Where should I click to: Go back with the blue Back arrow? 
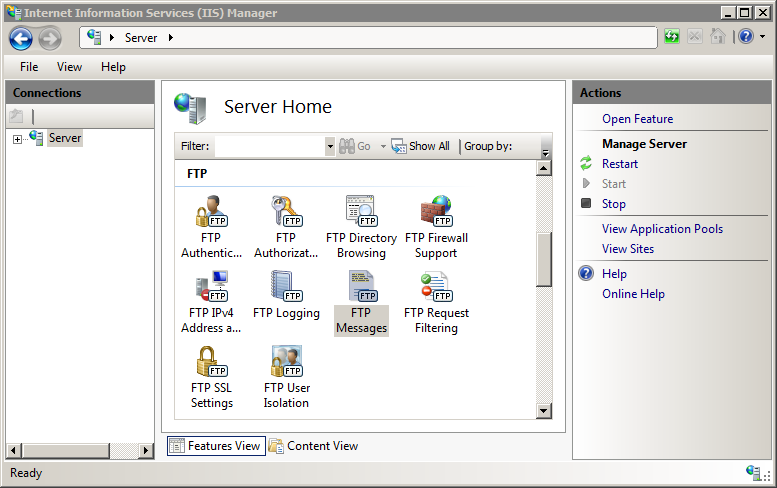click(x=21, y=39)
